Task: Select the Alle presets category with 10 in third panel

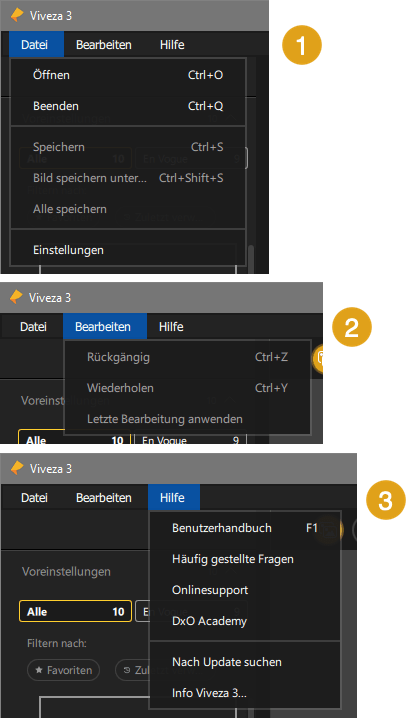Action: click(x=76, y=612)
